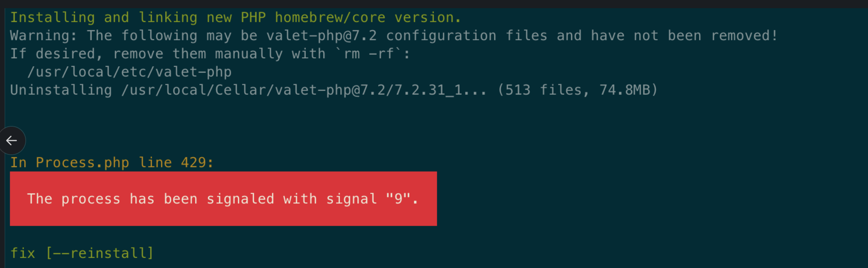
Task: Click the word "Uninstalling"
Action: [61, 90]
